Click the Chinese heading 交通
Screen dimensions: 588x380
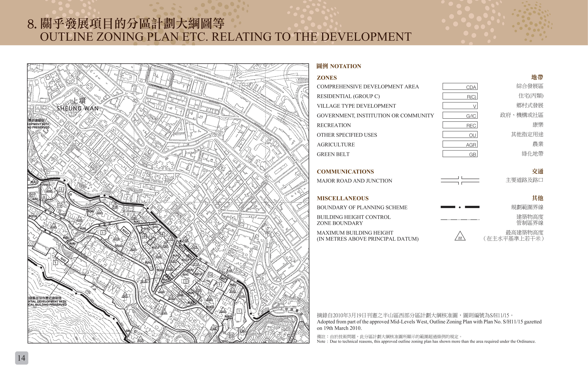537,171
